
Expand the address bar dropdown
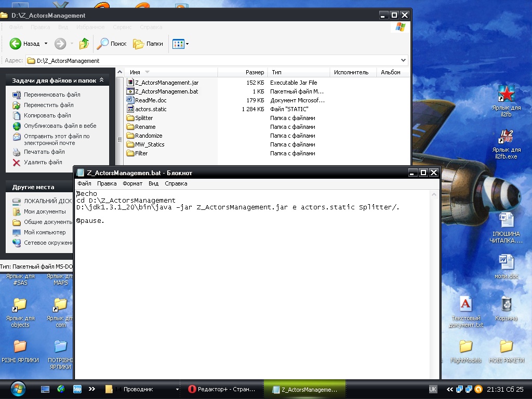[x=404, y=61]
